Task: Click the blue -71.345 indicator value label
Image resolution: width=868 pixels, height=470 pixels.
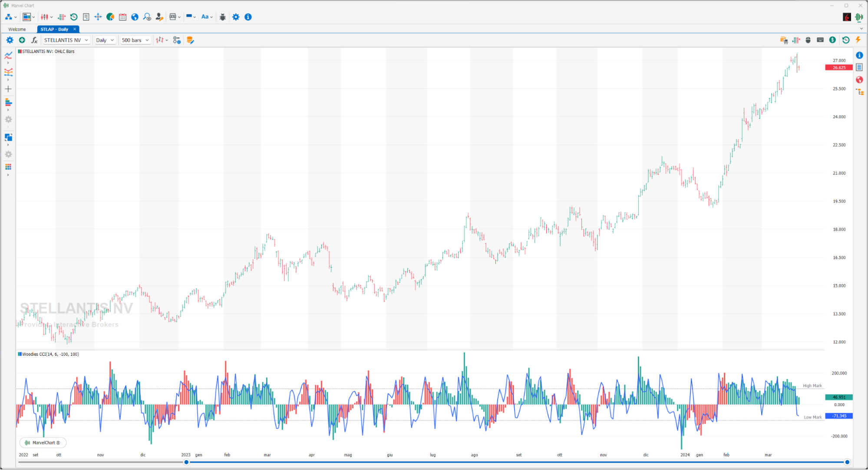Action: [838, 416]
